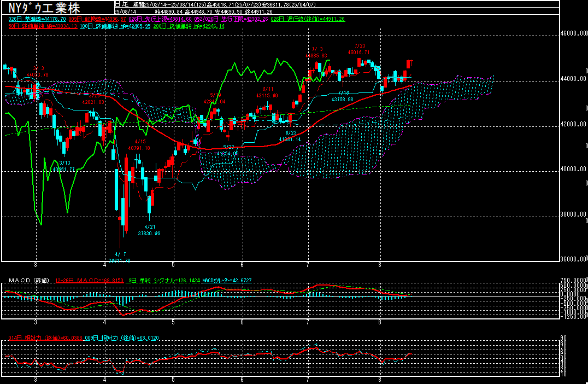Click the 6/11 43115.69 high annotation
The image size is (588, 384).
click(x=267, y=92)
